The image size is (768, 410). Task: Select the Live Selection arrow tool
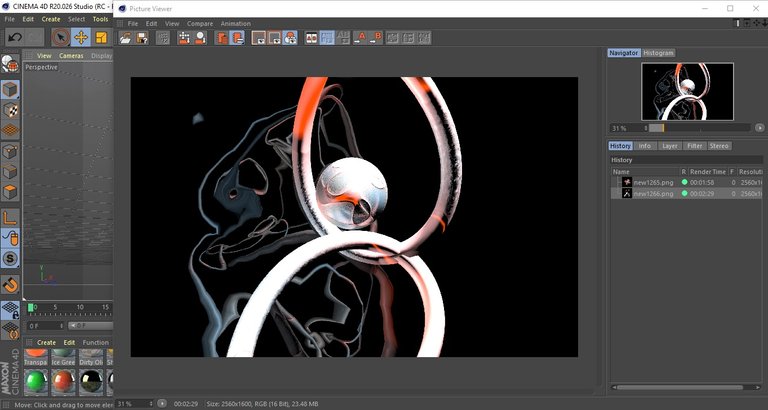61,37
